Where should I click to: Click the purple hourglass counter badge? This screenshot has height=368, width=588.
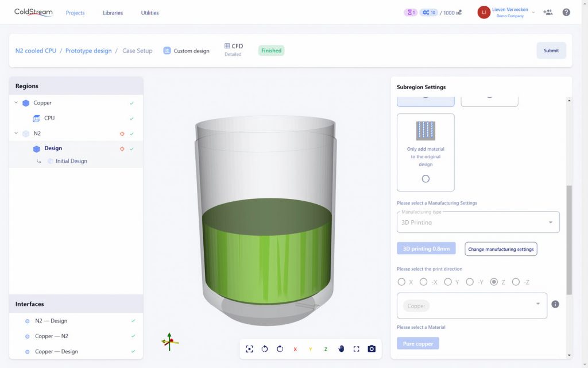410,13
